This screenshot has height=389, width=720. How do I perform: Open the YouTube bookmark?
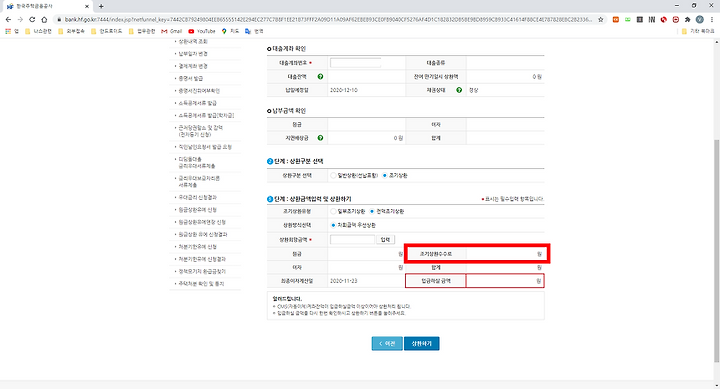click(x=202, y=31)
